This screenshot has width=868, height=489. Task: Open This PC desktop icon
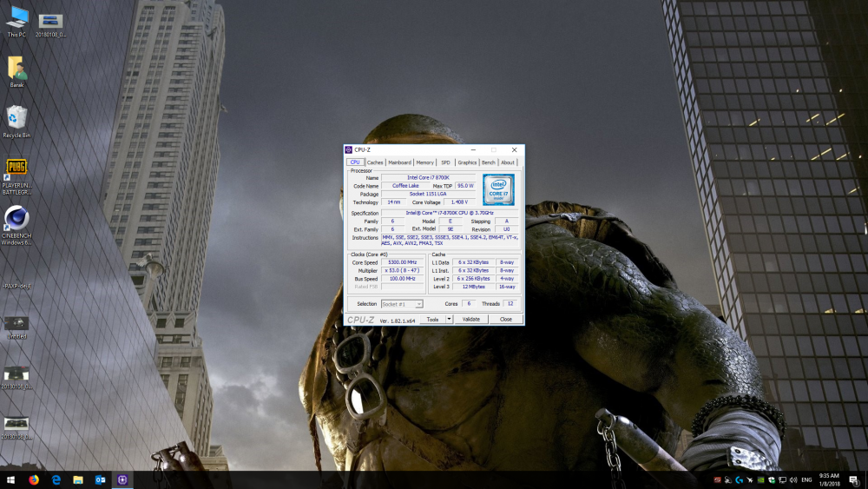pos(16,21)
